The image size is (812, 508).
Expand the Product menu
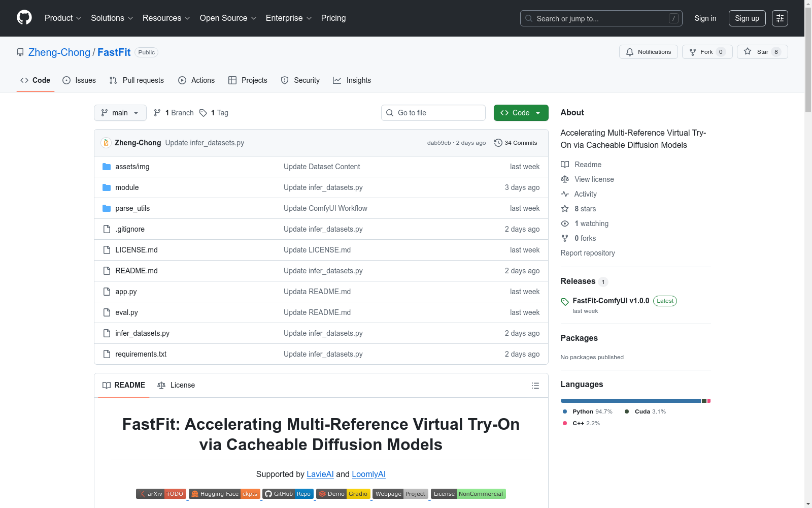[x=63, y=18]
